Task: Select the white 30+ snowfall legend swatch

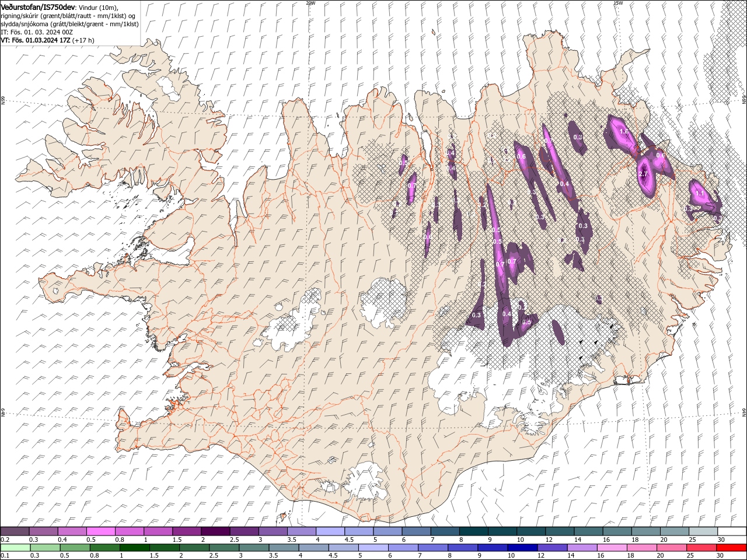Action: pyautogui.click(x=732, y=531)
